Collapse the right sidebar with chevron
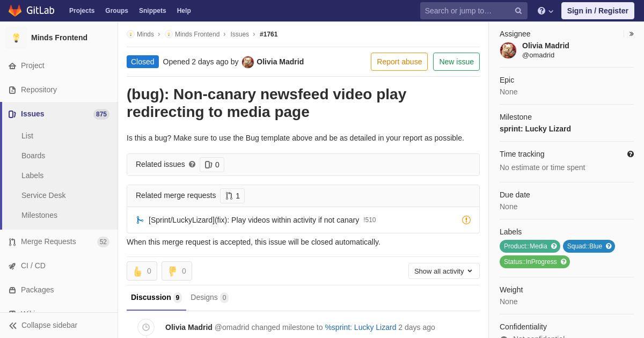Viewport: 644px width, 338px height. pos(631,34)
